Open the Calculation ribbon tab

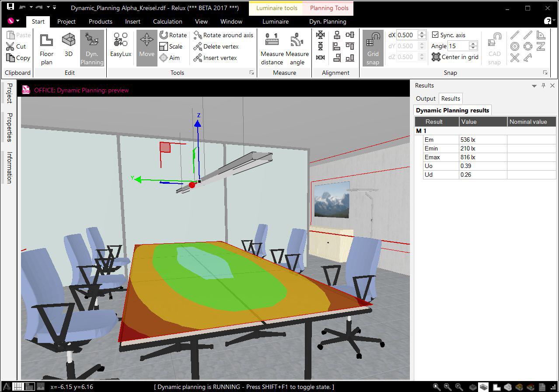[x=168, y=21]
